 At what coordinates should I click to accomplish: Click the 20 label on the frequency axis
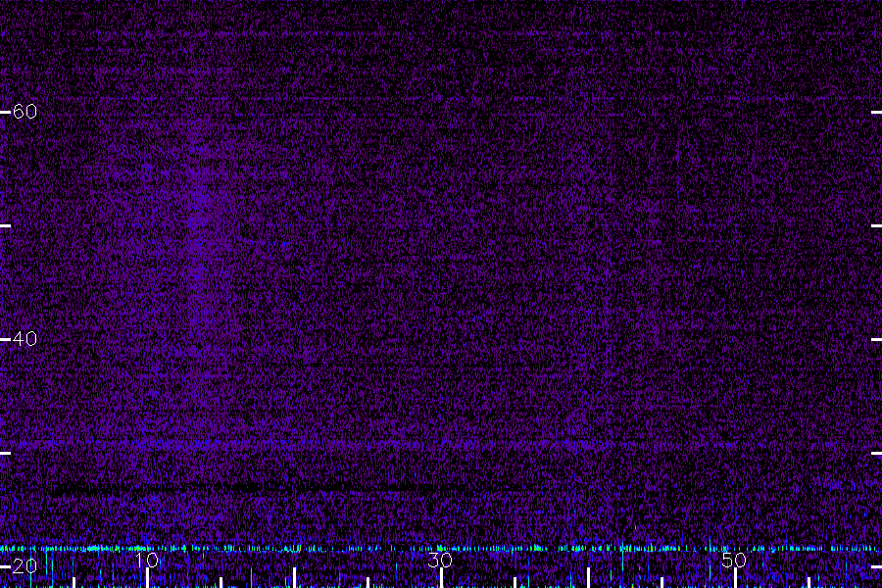pos(25,566)
